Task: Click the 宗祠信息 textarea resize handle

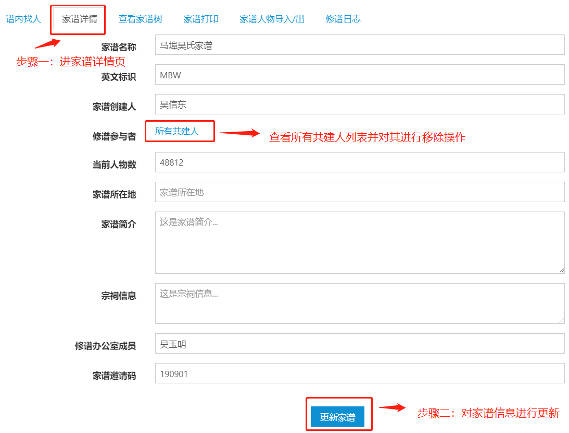Action: point(561,320)
